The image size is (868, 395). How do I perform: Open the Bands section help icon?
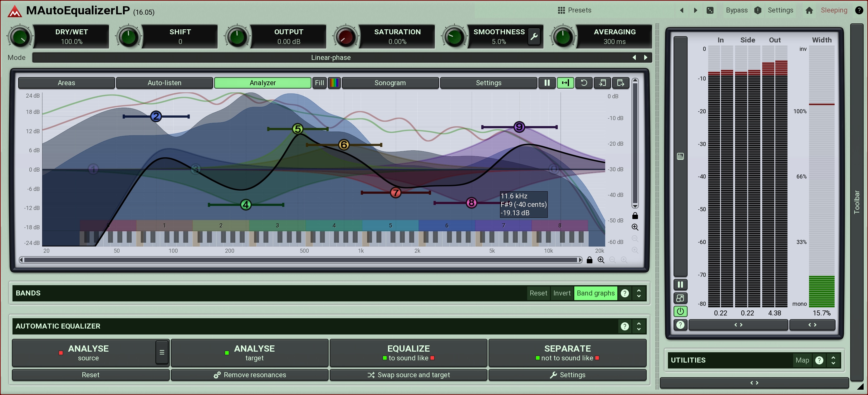[624, 293]
